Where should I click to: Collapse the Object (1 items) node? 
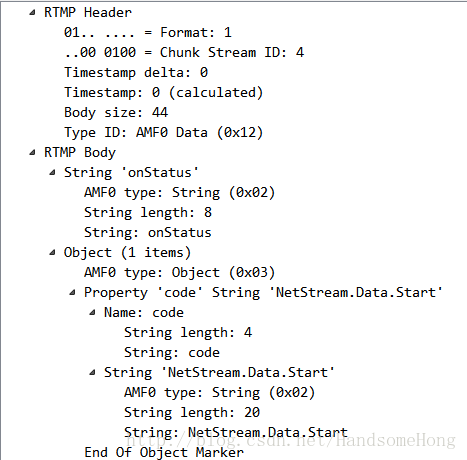pos(52,253)
